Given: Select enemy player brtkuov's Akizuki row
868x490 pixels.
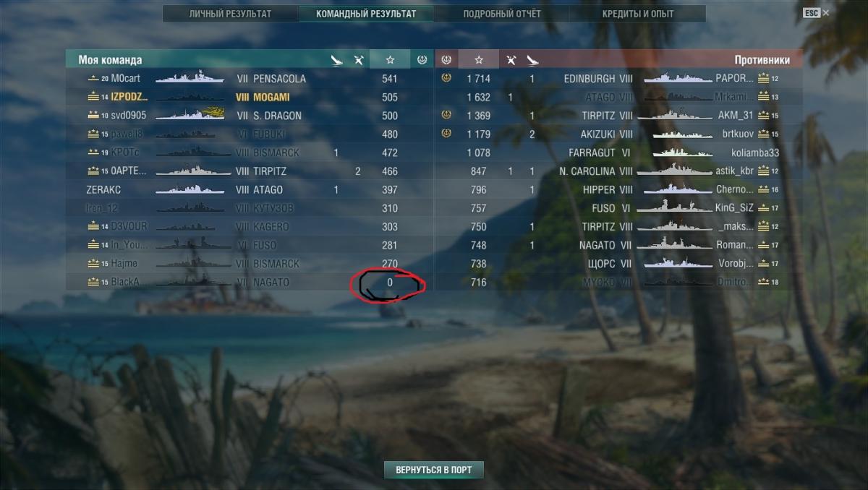Looking at the screenshot, I should 618,134.
